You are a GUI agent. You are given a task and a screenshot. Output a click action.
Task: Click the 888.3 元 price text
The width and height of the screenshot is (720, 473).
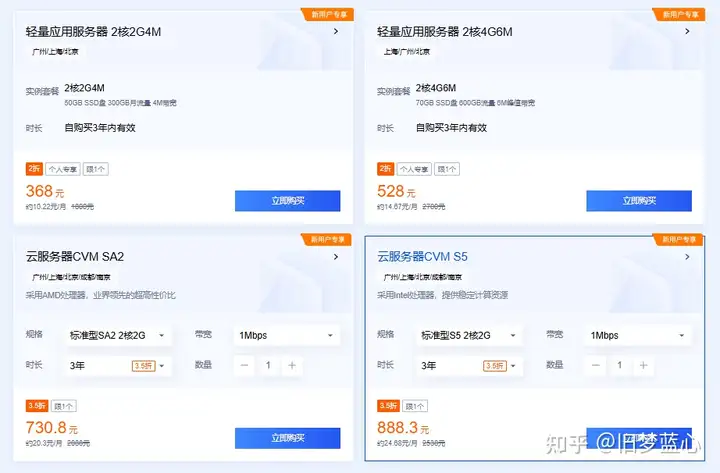[x=403, y=428]
